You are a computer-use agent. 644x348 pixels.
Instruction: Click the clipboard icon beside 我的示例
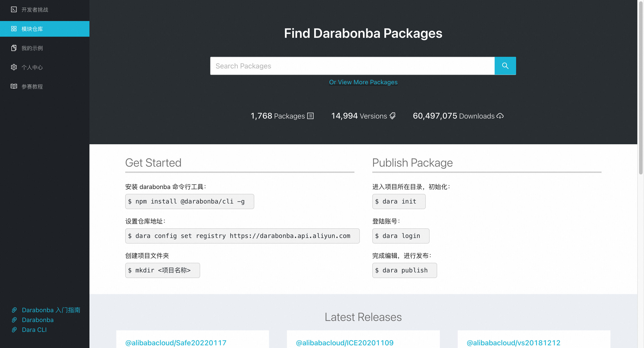(x=14, y=48)
